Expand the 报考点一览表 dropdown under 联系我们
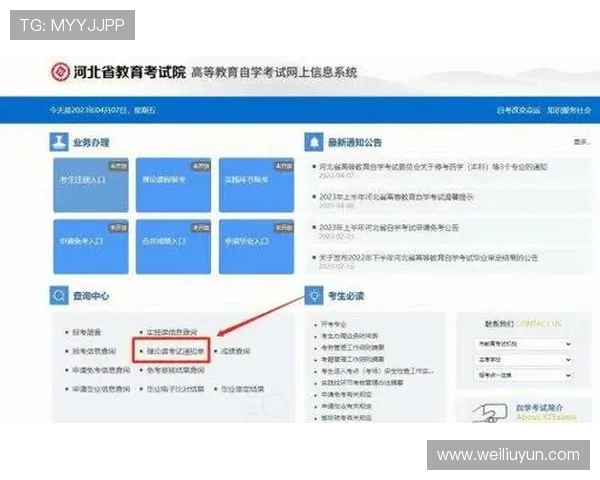 (x=524, y=376)
